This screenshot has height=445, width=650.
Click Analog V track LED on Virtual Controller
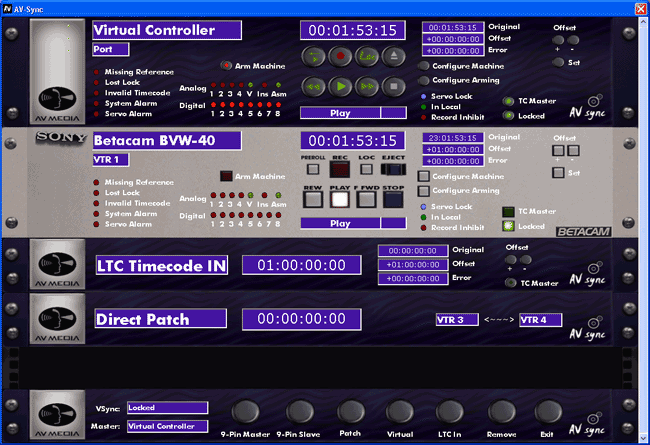[250, 85]
